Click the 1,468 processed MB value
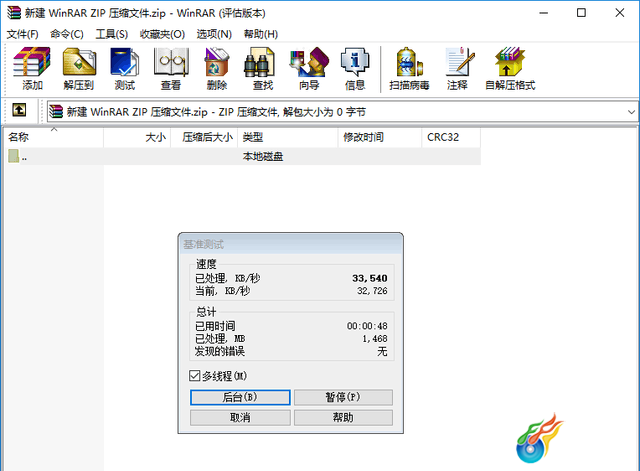The width and height of the screenshot is (640, 471). (375, 339)
